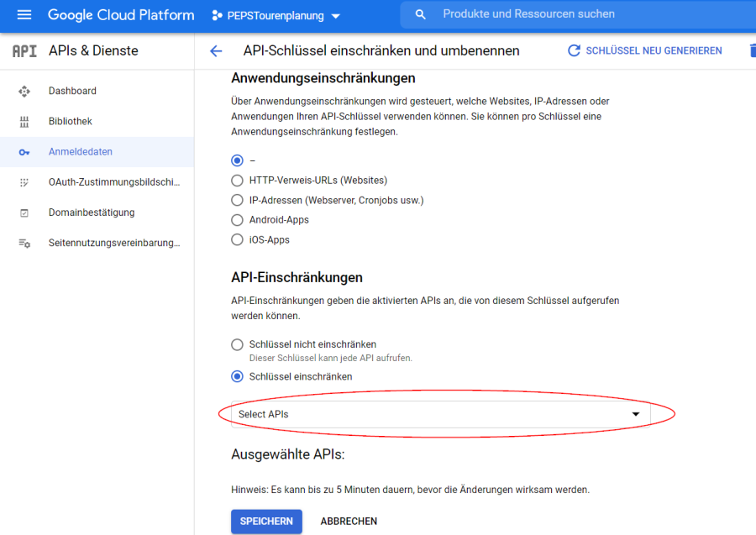
Task: Select IP-Adressen radio option
Action: (x=237, y=201)
